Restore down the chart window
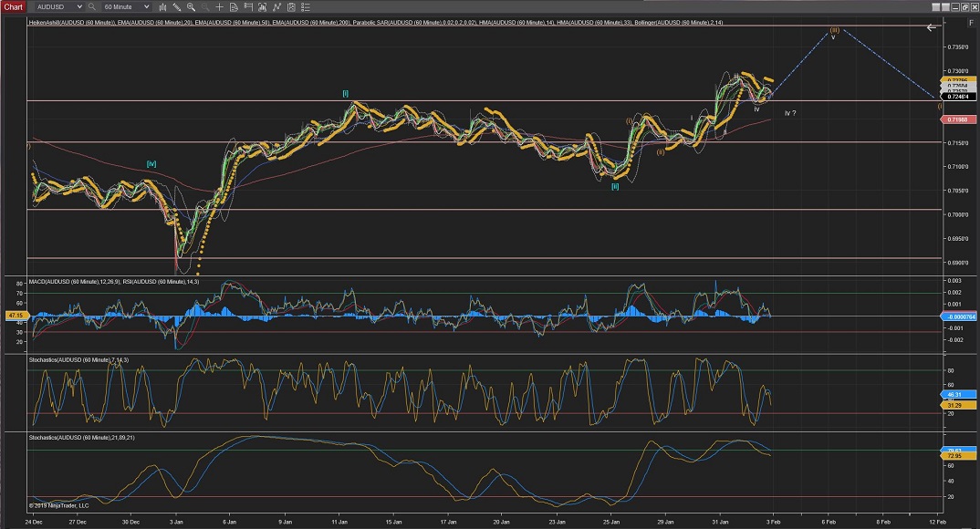The image size is (980, 529). 964,7
